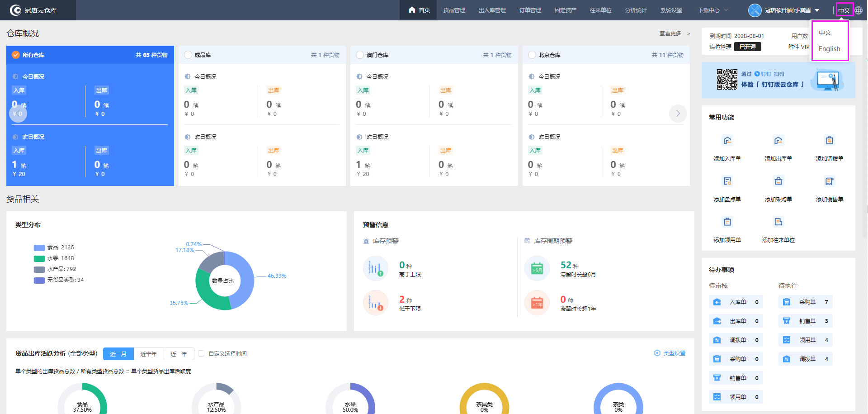Enable the 自定义选择时间 checkbox
The image size is (868, 414).
pyautogui.click(x=201, y=353)
